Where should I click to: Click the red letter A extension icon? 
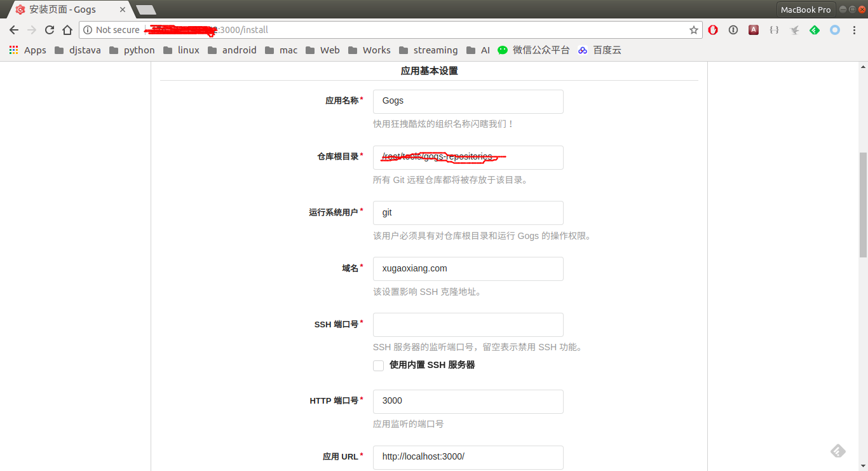[754, 30]
